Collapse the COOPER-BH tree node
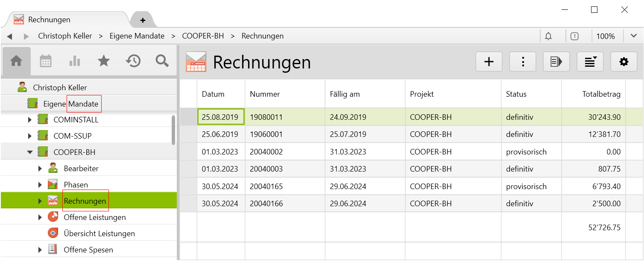The width and height of the screenshot is (644, 261). point(29,152)
